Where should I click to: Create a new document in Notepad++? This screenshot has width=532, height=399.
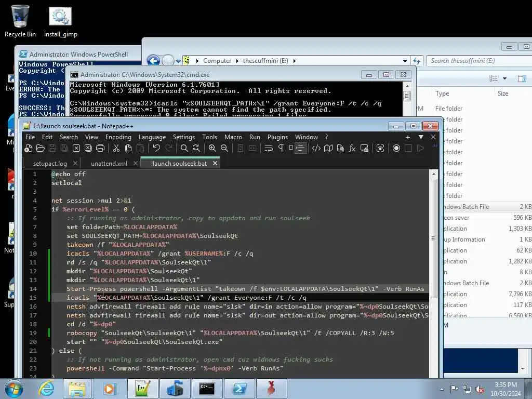29,148
